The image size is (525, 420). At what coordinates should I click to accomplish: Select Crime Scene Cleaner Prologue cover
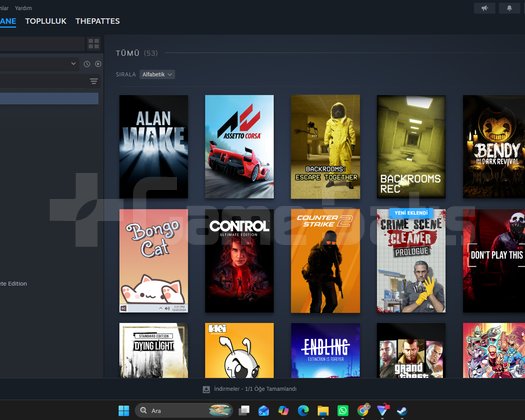[x=411, y=261]
